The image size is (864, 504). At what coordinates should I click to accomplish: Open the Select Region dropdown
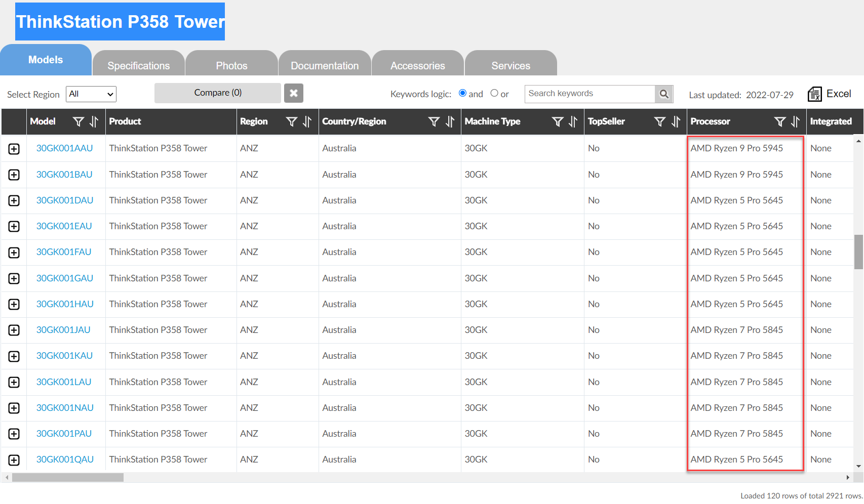(x=91, y=94)
